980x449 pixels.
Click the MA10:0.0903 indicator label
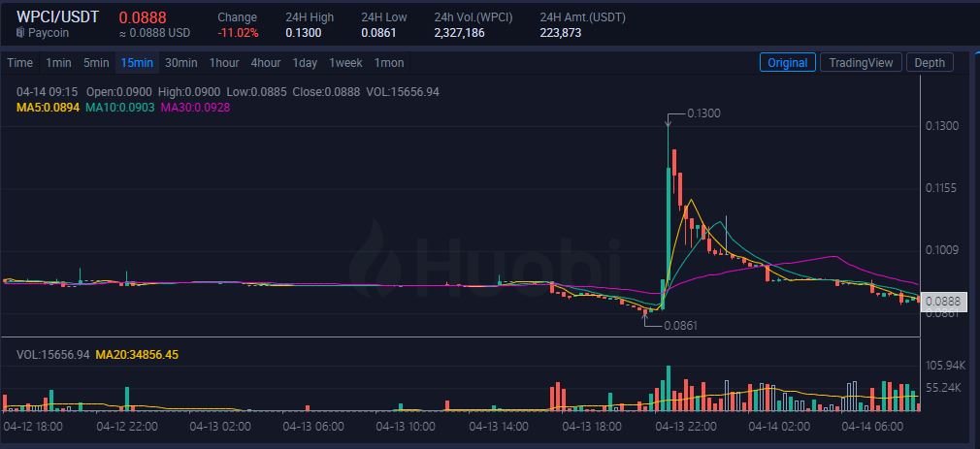(120, 108)
